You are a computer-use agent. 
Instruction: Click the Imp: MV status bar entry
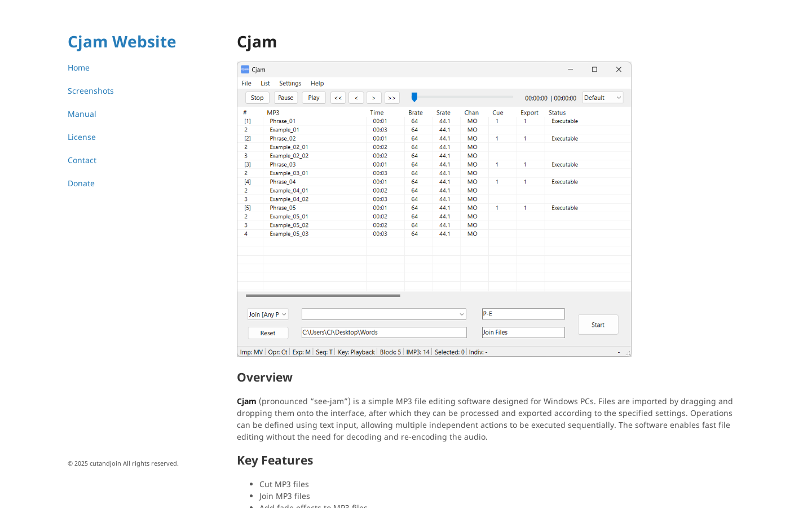251,352
